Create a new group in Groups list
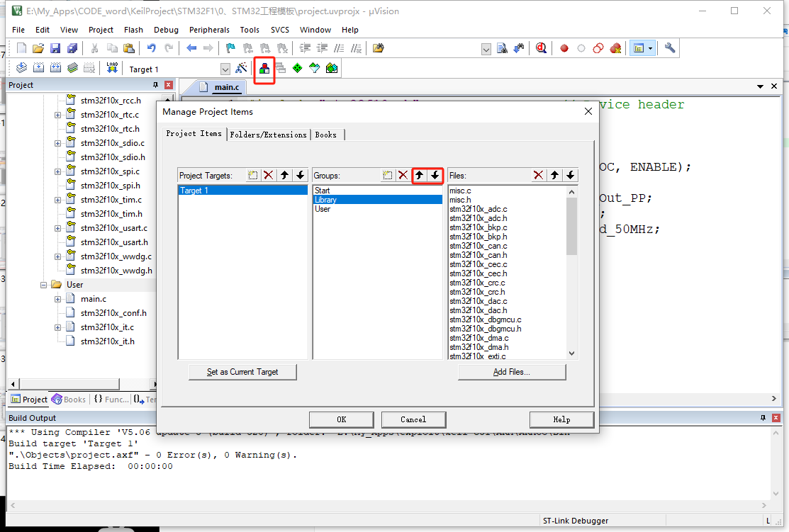 [x=387, y=175]
